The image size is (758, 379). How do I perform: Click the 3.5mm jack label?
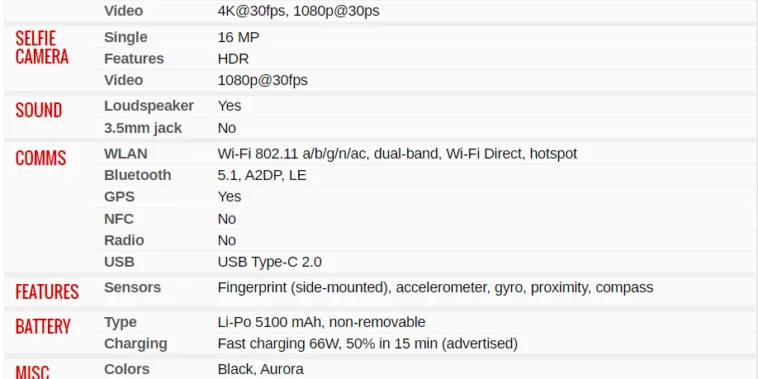143,128
